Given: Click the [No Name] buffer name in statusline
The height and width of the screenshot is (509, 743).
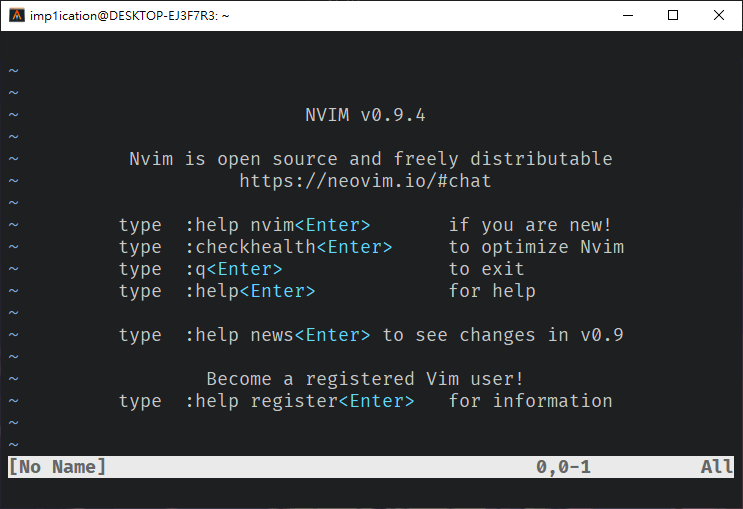Looking at the screenshot, I should click(57, 467).
